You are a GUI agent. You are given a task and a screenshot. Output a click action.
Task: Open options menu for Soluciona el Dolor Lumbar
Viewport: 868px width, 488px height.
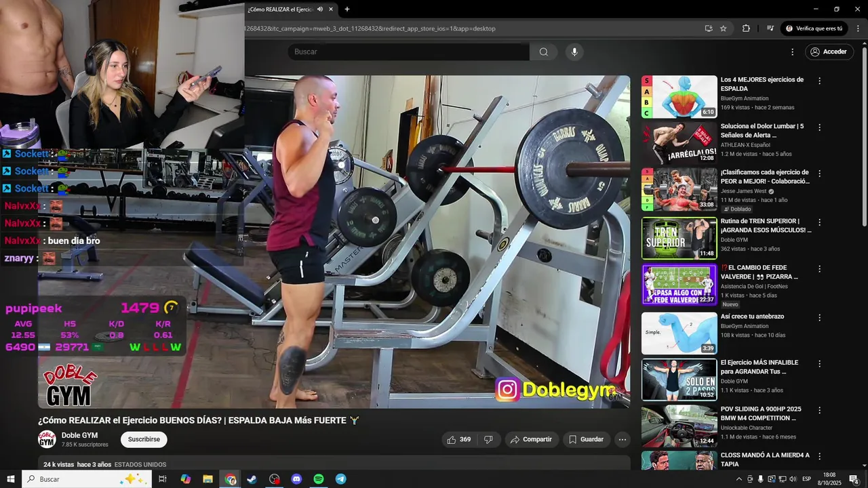click(x=819, y=127)
